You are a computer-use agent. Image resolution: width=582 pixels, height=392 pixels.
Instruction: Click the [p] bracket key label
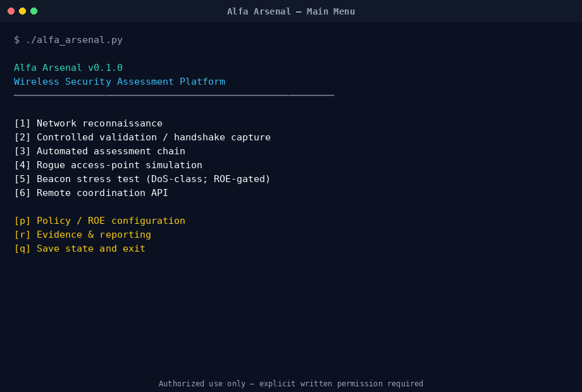pyautogui.click(x=22, y=221)
